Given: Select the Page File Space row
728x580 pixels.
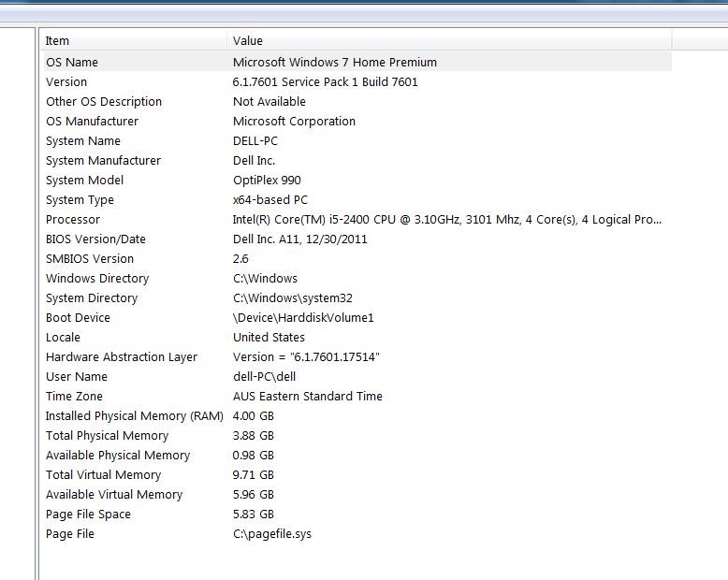Looking at the screenshot, I should click(357, 515).
